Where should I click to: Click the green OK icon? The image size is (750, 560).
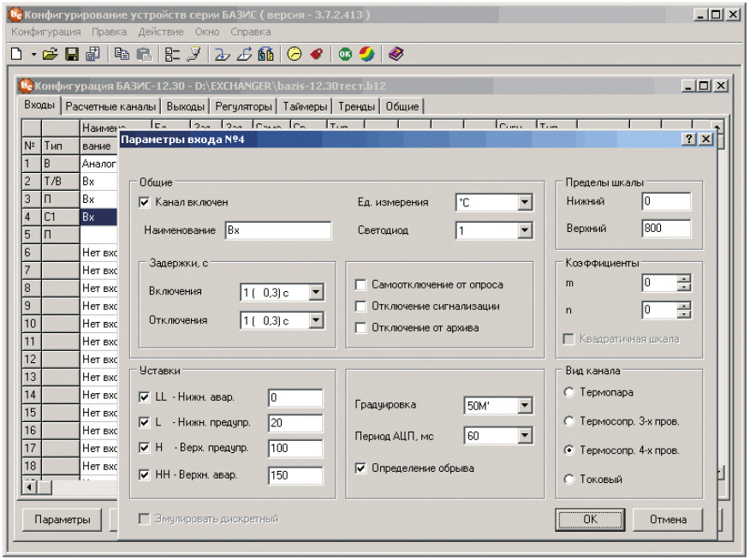(x=345, y=54)
